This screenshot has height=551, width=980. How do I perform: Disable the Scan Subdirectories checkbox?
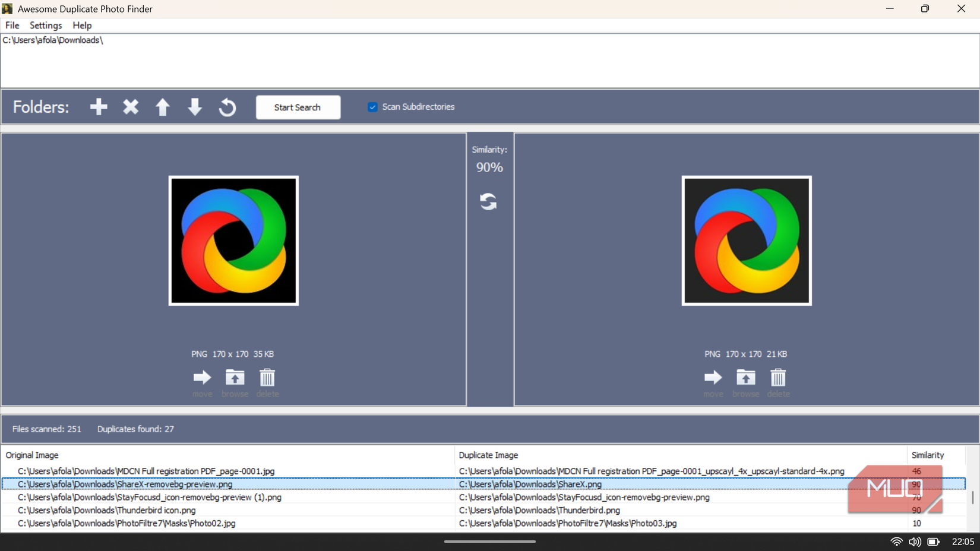point(372,107)
